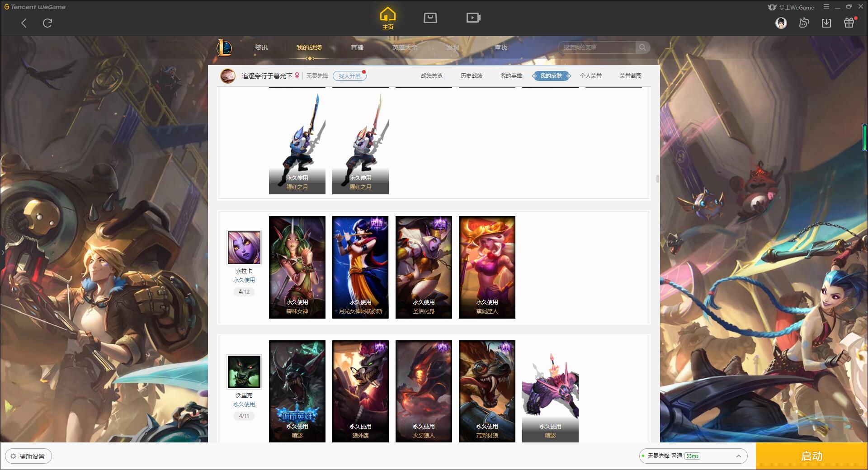Open the 发现 menu tab
Viewport: 868px width, 470px height.
tap(453, 47)
